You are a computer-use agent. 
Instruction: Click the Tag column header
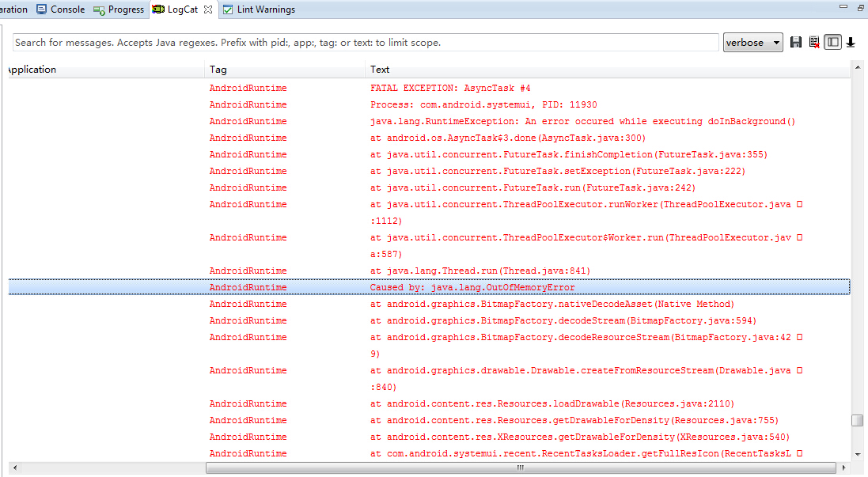point(285,70)
